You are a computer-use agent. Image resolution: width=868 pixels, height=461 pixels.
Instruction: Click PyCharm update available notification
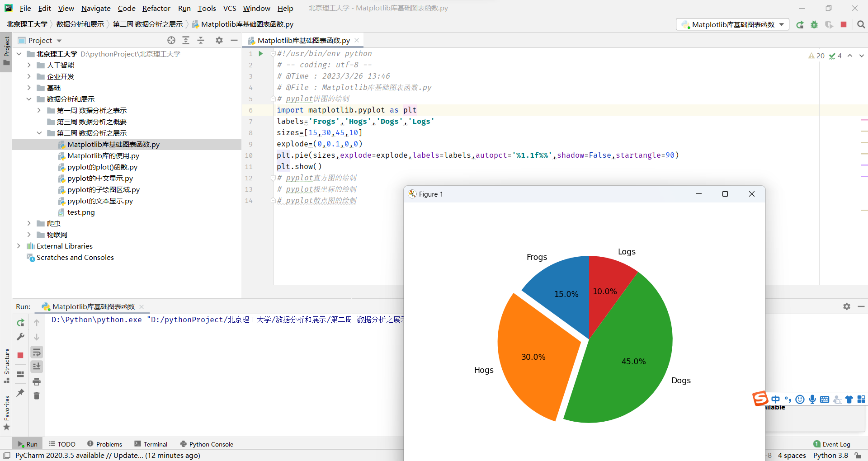[108, 456]
